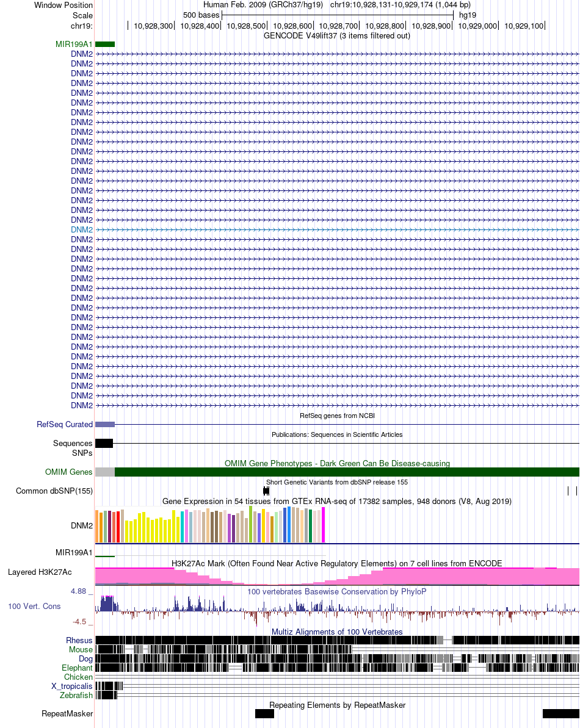Open the Common dbSNP(155) track label
Image resolution: width=580 pixels, height=728 pixels.
pyautogui.click(x=54, y=491)
